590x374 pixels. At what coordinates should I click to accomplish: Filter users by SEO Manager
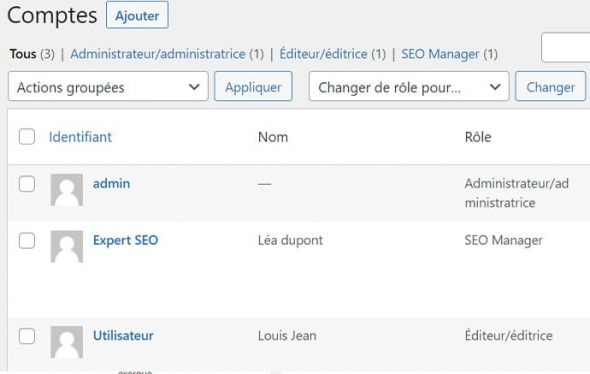click(x=440, y=54)
